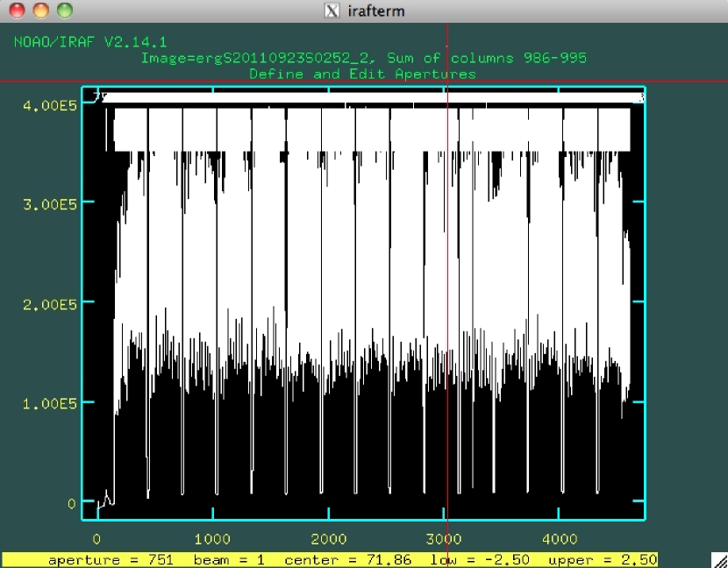Click the aperture = 751 status field
This screenshot has height=568, width=728.
tap(111, 559)
